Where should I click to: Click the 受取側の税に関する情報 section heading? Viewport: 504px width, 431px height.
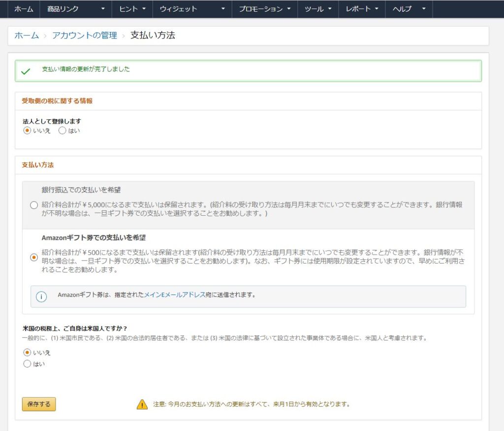[57, 101]
